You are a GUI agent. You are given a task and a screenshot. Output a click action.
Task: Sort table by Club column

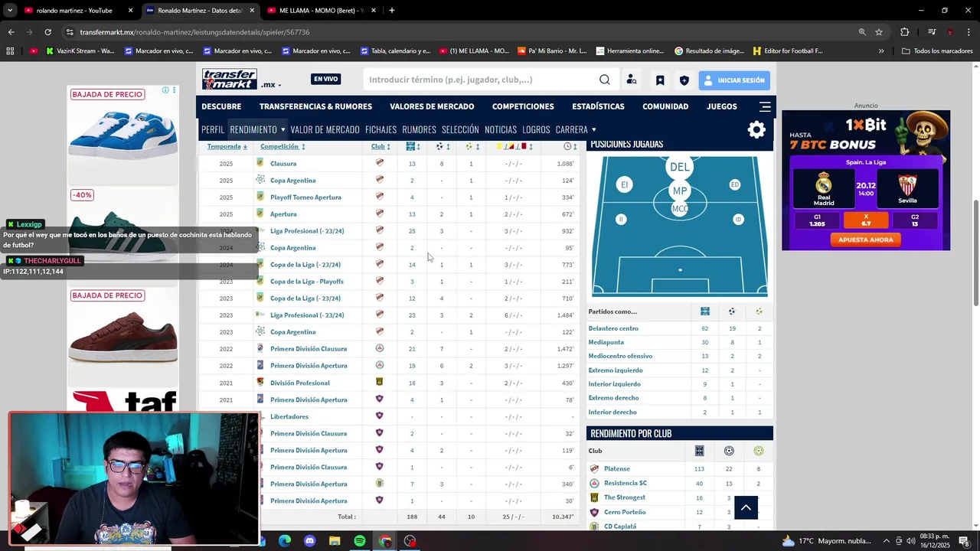[381, 146]
